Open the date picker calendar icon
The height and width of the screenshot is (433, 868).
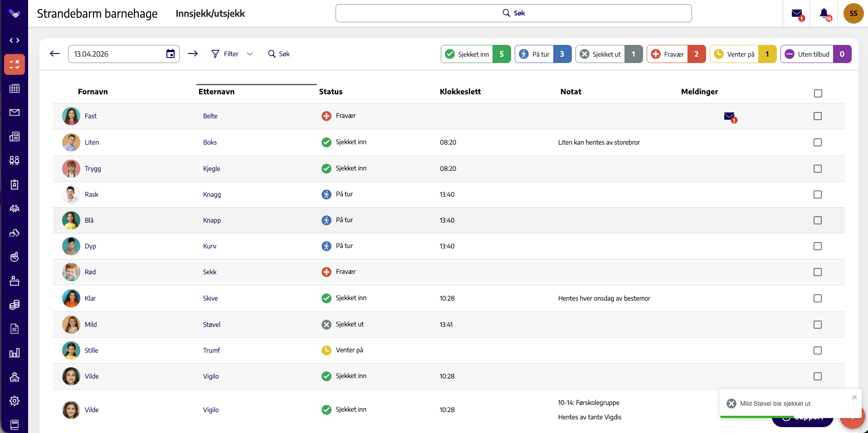point(171,54)
